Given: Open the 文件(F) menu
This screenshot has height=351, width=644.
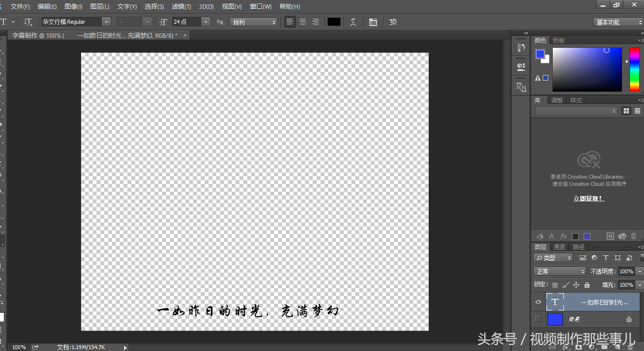Looking at the screenshot, I should (20, 7).
